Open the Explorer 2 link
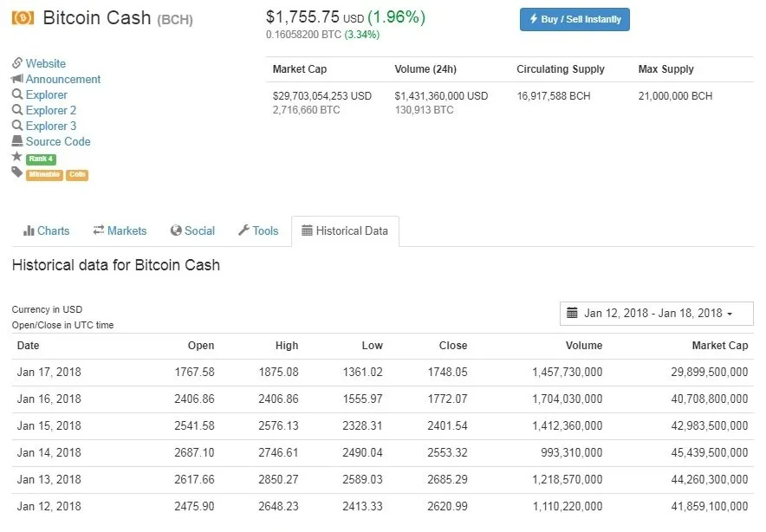The height and width of the screenshot is (532, 766). [x=51, y=110]
